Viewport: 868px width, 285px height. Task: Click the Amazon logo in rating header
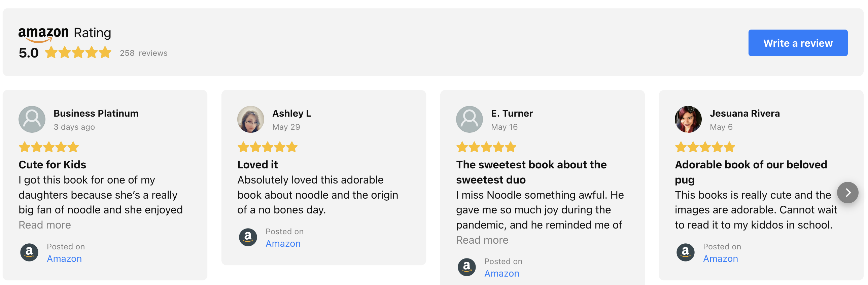tap(43, 34)
